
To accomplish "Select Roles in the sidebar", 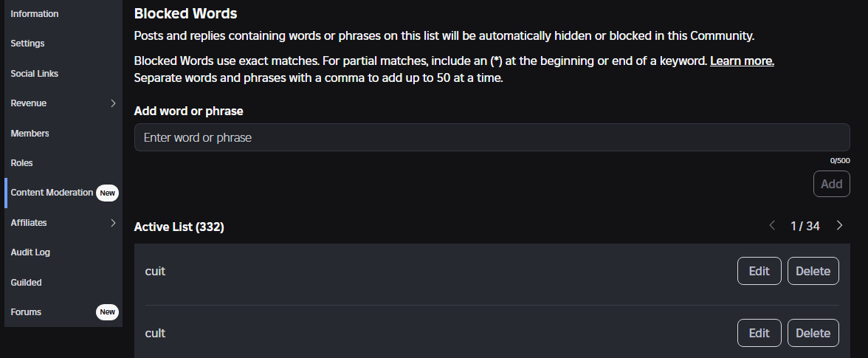I will (22, 163).
